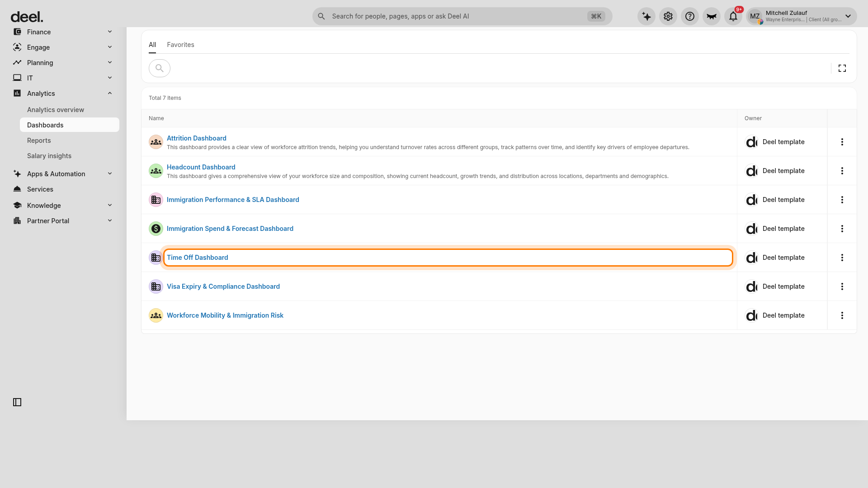Collapse the Analytics sidebar section

[x=63, y=94]
